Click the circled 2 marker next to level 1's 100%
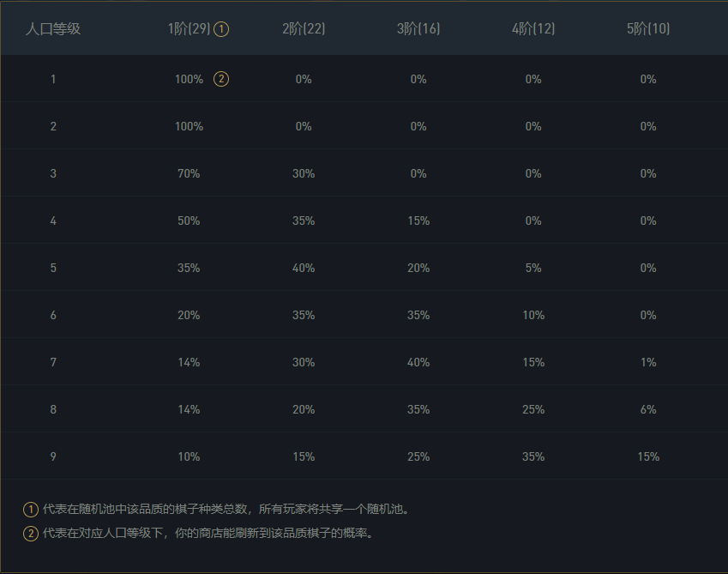This screenshot has height=574, width=728. (221, 79)
